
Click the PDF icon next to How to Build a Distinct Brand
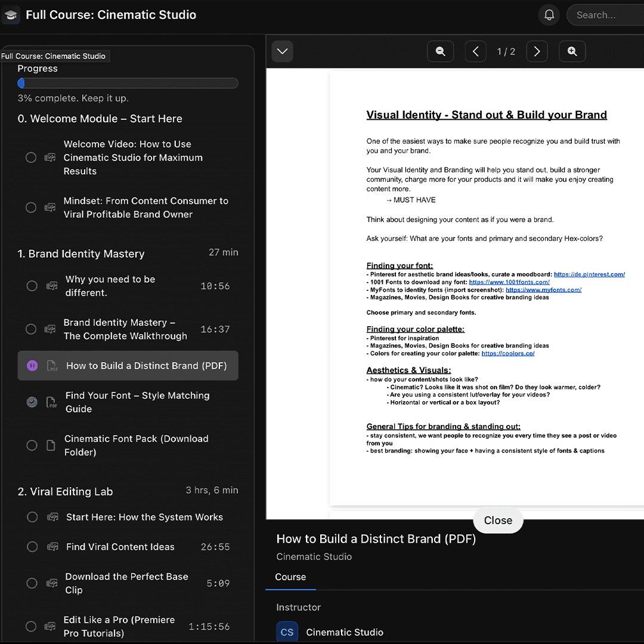pyautogui.click(x=51, y=366)
